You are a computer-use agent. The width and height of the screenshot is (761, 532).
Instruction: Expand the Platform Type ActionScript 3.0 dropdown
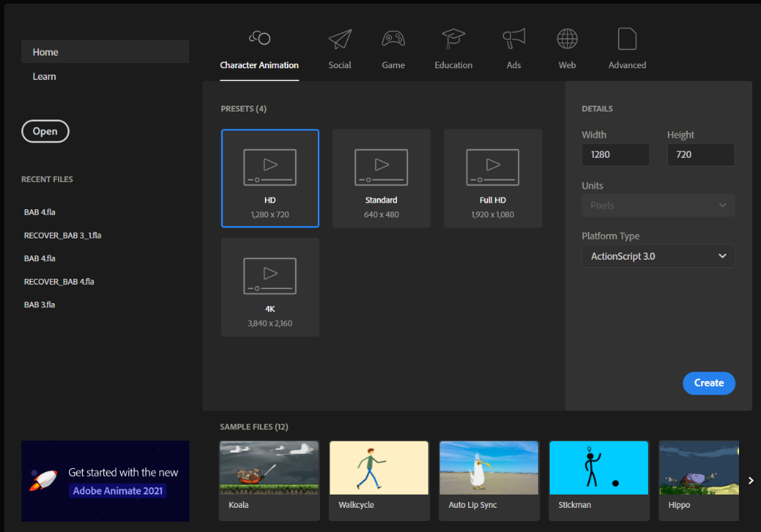pos(658,256)
